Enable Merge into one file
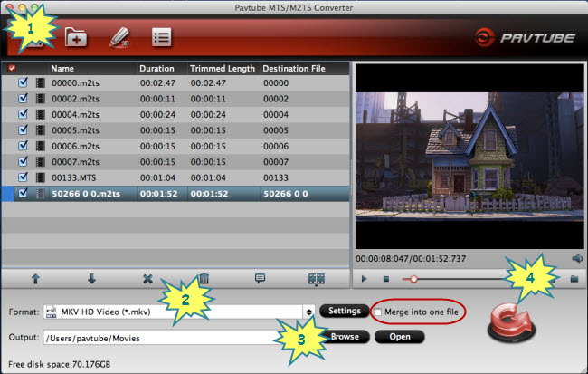 click(x=377, y=312)
